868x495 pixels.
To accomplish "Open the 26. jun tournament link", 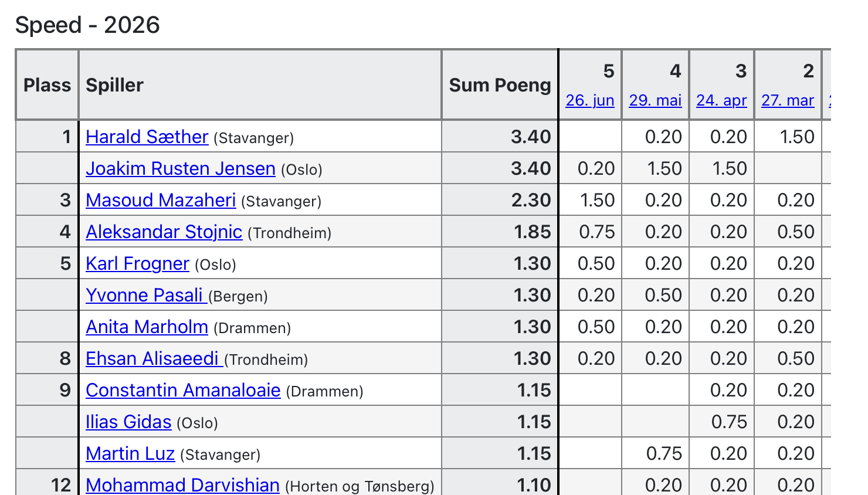I will 590,100.
